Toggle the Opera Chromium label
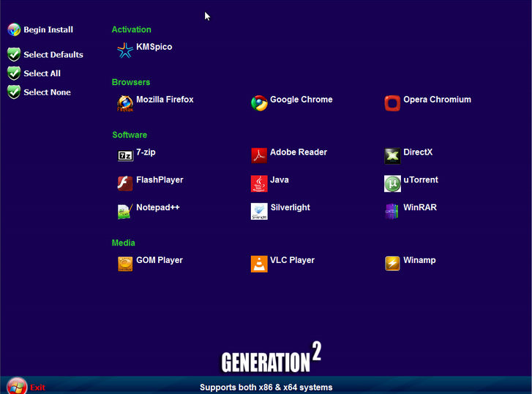Screen dimensions: 532x394 (437, 100)
